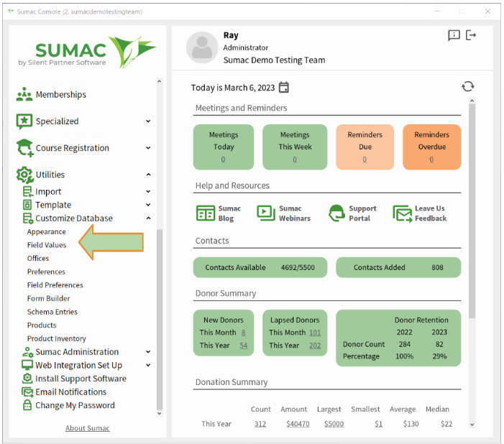
Task: Click the sidebar scrollbar down arrow
Action: pos(160,414)
